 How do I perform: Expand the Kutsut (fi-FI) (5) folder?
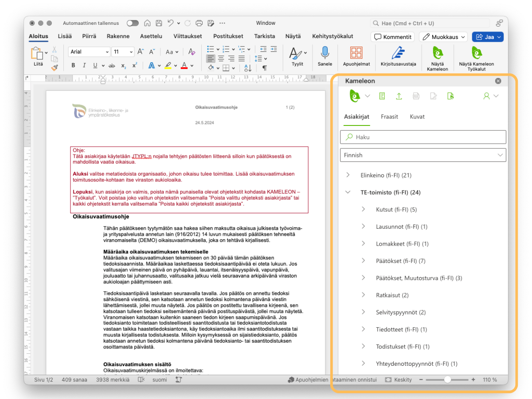(x=363, y=209)
